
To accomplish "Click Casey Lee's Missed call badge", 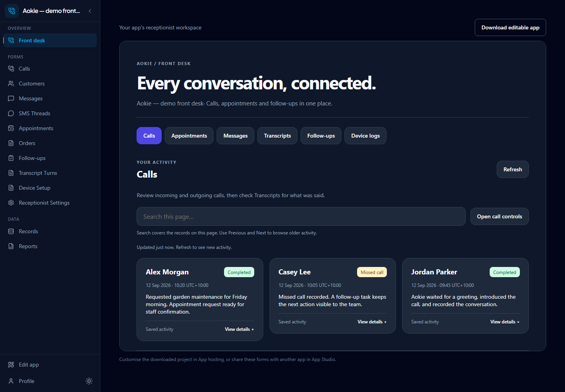I will tap(372, 272).
